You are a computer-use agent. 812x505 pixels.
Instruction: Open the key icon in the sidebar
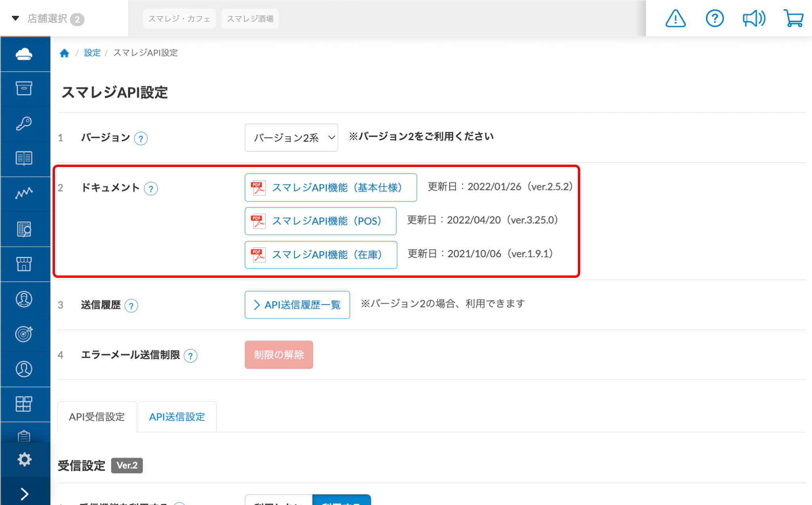point(24,123)
